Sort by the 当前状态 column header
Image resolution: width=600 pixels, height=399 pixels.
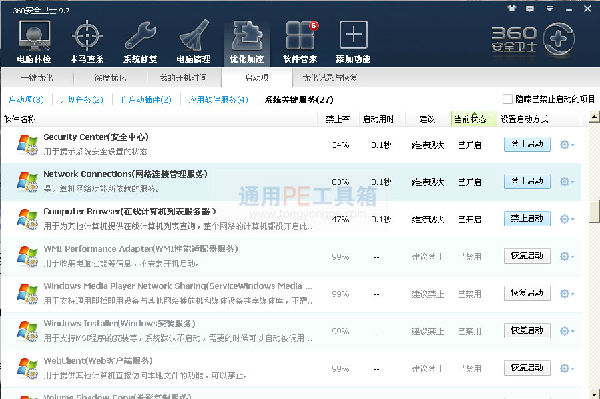click(474, 119)
